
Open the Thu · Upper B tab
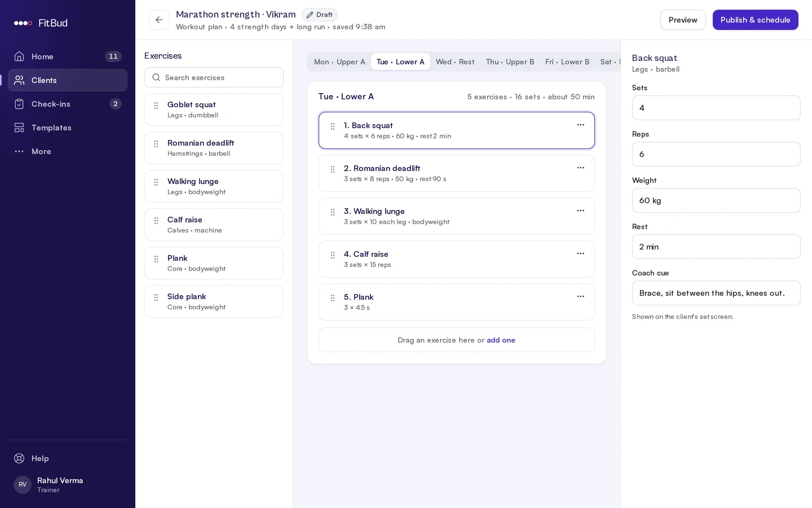(x=510, y=62)
